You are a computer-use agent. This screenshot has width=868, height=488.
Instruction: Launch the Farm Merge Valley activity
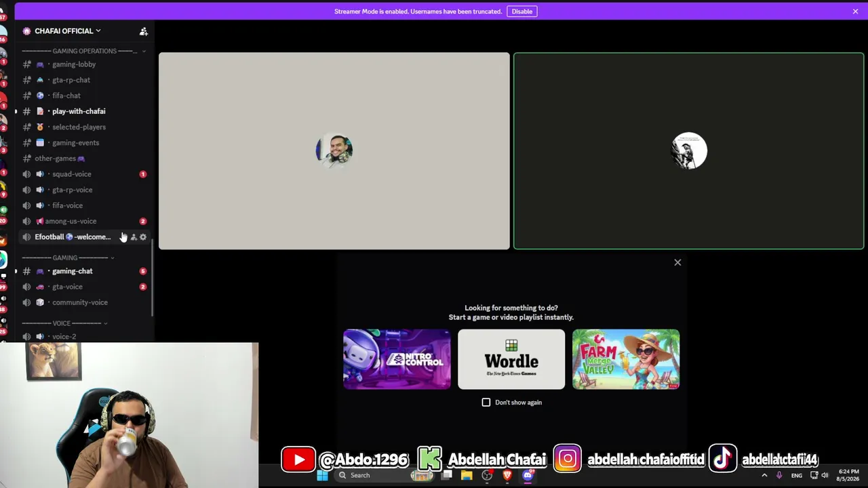626,359
